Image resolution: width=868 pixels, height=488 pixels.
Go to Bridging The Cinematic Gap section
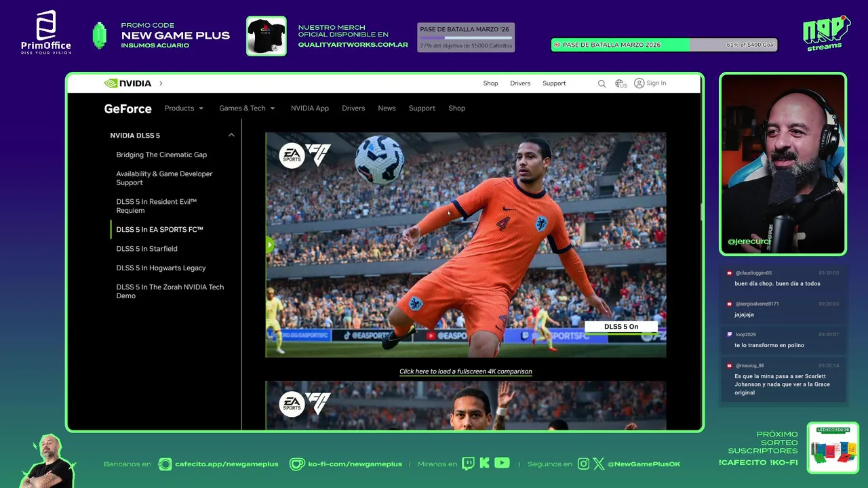tap(161, 155)
